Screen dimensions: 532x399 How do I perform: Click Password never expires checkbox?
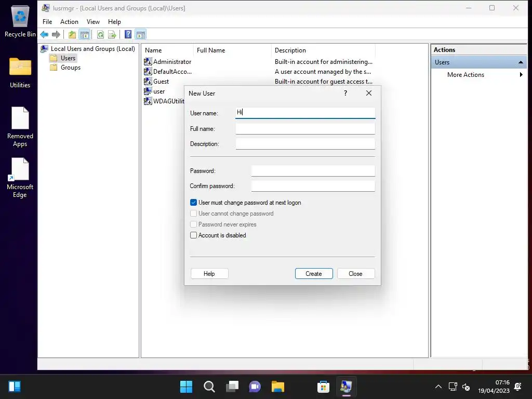point(193,224)
